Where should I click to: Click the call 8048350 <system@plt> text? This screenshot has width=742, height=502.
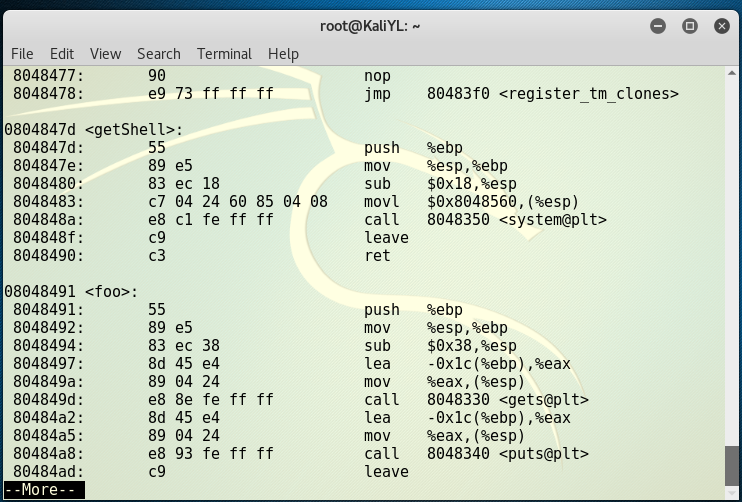point(486,220)
